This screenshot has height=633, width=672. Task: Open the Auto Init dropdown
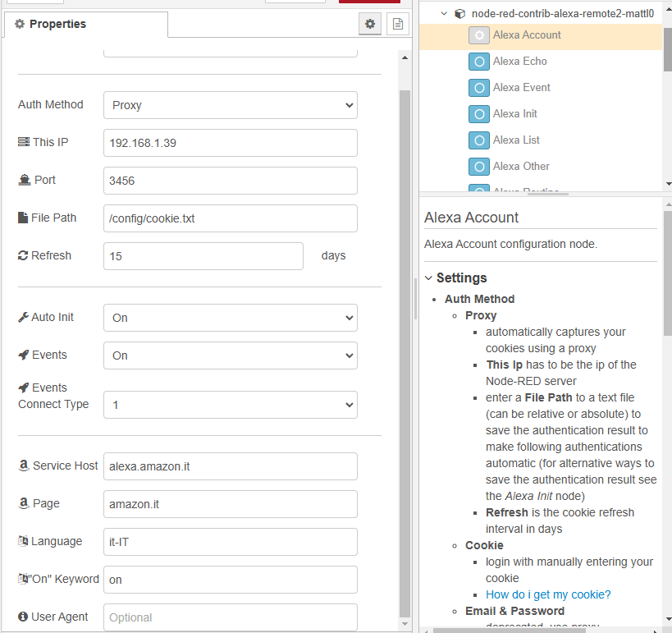tap(230, 318)
